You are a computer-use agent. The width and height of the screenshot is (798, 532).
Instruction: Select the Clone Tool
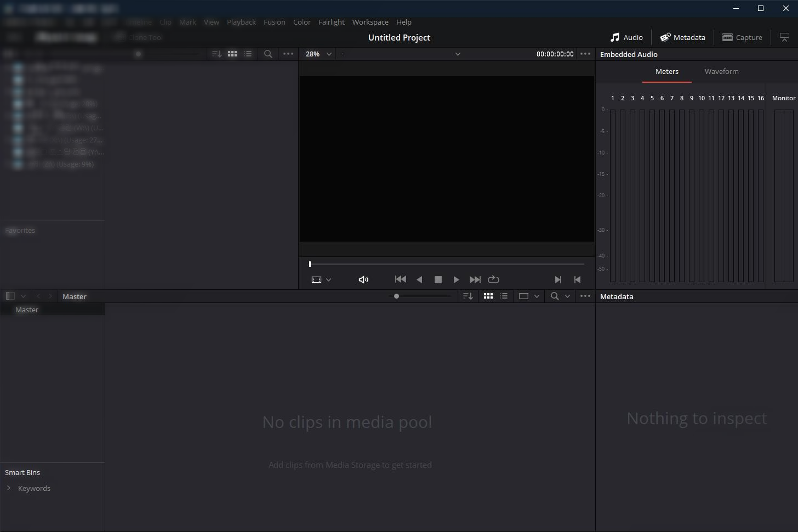click(x=139, y=37)
